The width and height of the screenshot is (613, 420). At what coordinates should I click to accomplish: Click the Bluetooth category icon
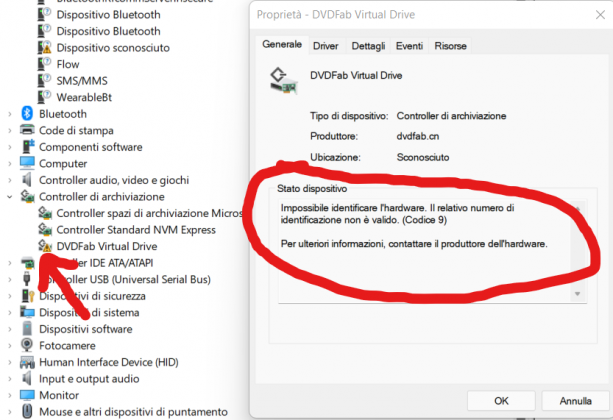click(27, 113)
